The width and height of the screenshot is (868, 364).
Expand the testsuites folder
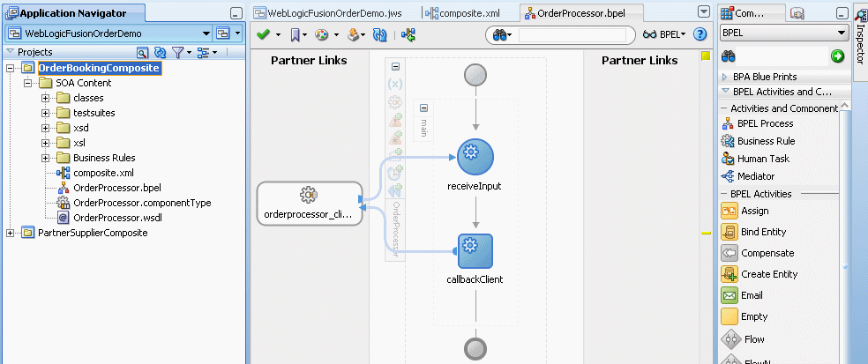pyautogui.click(x=45, y=113)
